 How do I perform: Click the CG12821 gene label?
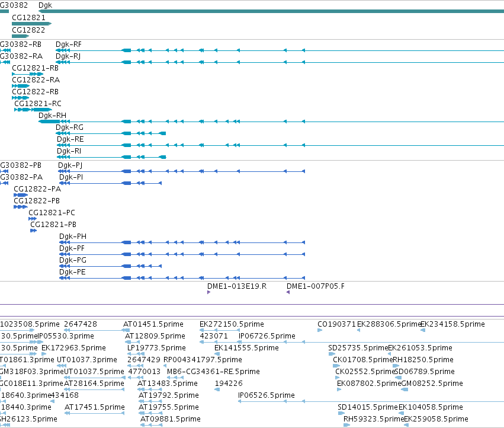(x=28, y=18)
